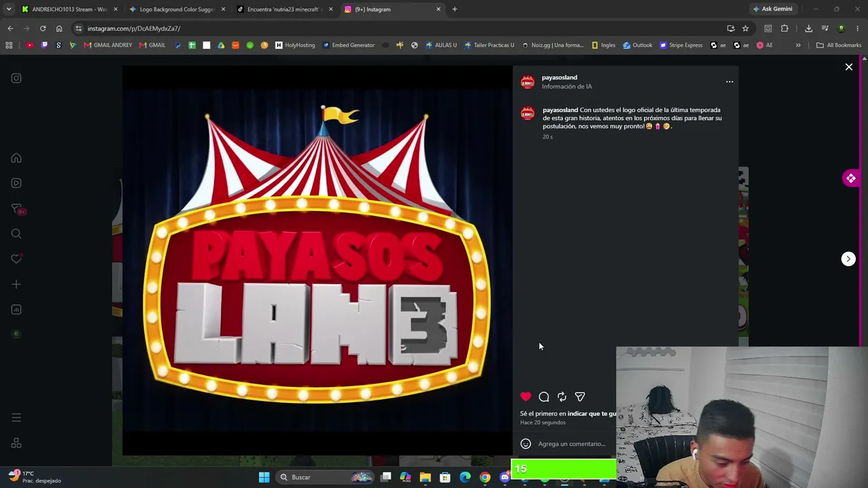This screenshot has height=488, width=868.
Task: Open Discord from the taskbar
Action: click(x=505, y=477)
